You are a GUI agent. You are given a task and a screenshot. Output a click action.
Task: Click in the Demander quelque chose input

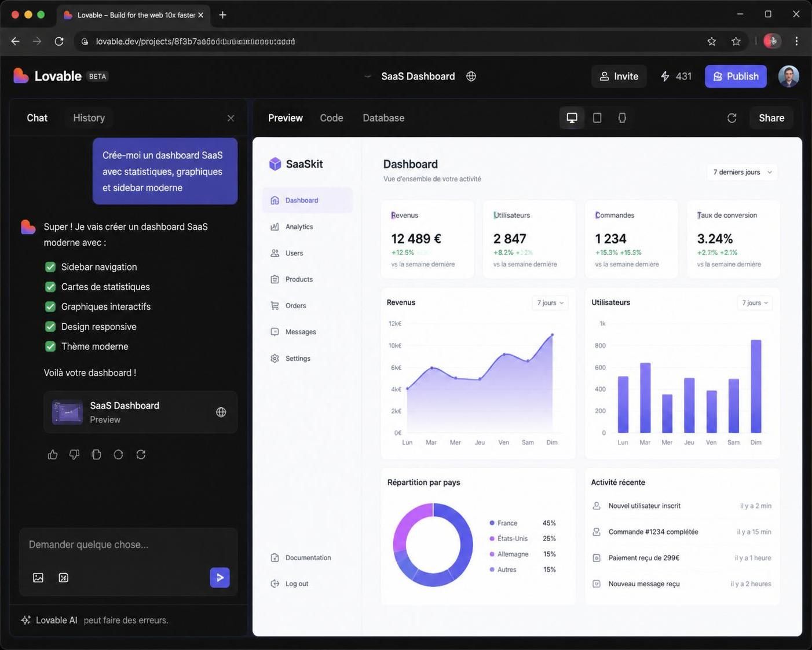[129, 545]
